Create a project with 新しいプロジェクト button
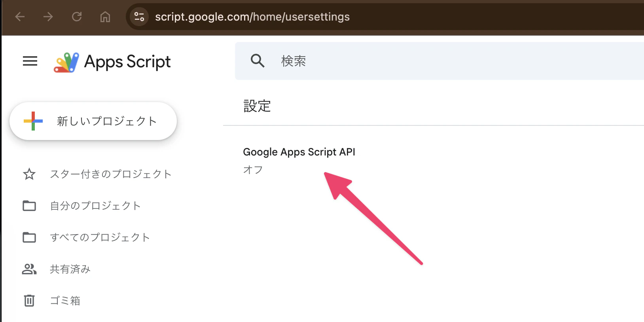Screen dimensions: 644x322 coord(93,121)
